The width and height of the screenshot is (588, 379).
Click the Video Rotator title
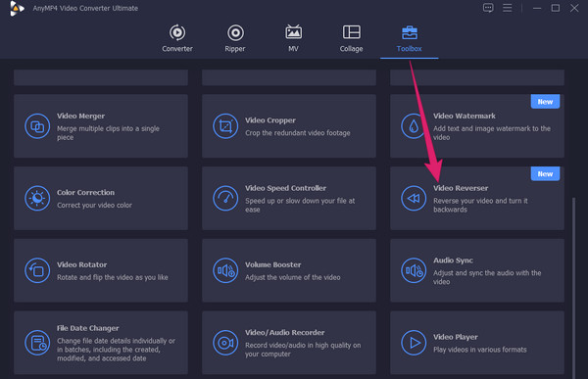81,264
